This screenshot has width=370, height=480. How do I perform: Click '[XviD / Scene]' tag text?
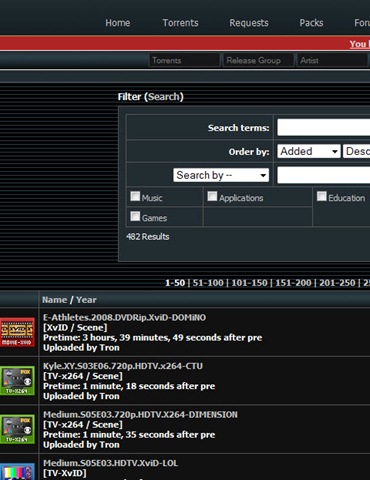tap(75, 327)
